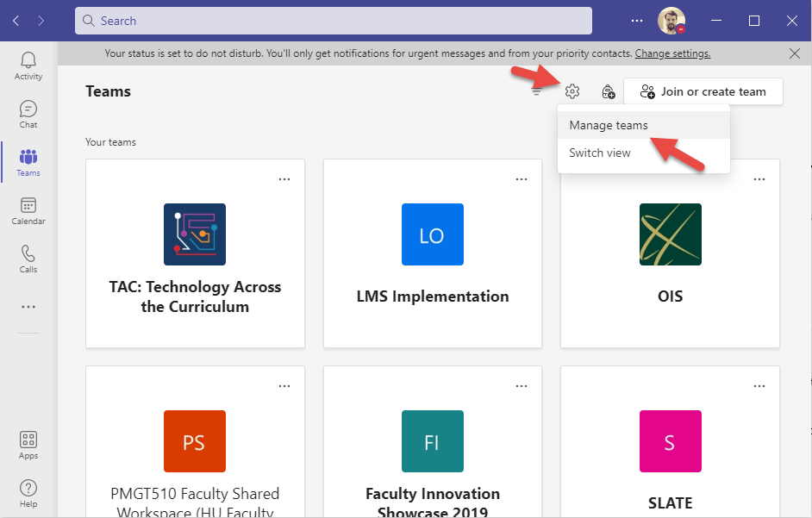
Task: Open more options for OIS card
Action: pyautogui.click(x=759, y=179)
